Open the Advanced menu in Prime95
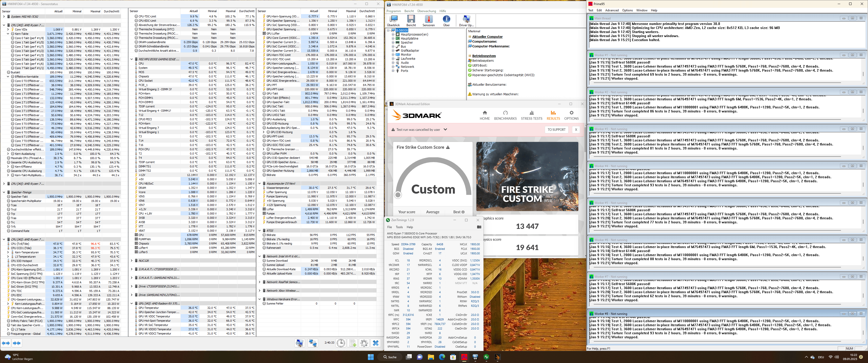 pos(612,10)
